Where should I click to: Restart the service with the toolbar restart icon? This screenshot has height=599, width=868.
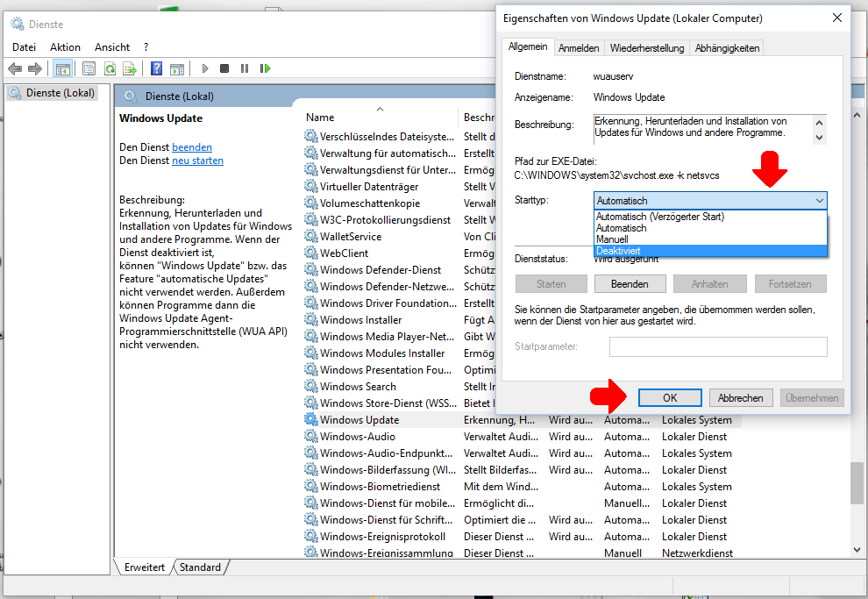265,68
